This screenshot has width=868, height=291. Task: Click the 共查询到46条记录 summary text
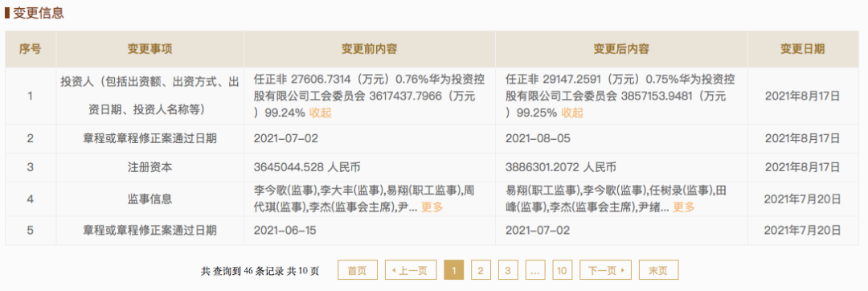click(260, 271)
